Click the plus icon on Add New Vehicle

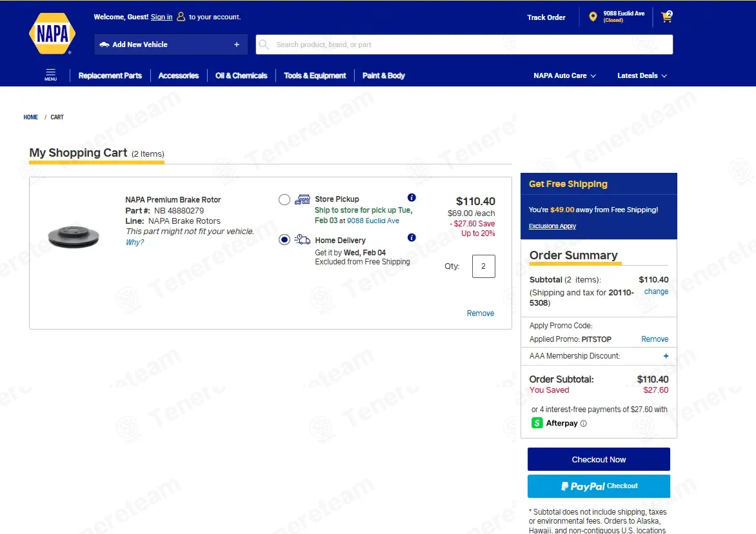[x=237, y=44]
